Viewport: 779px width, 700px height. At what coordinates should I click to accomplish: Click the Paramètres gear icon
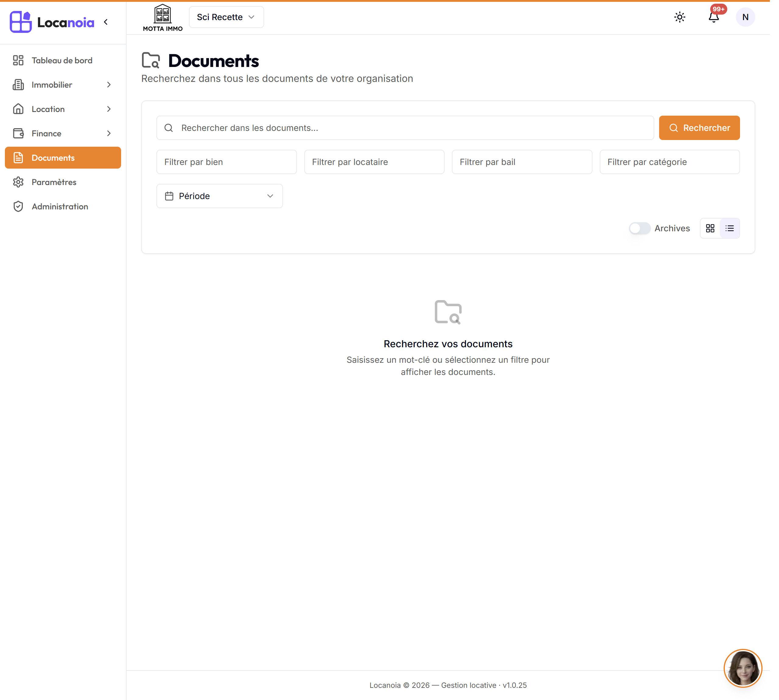(18, 182)
